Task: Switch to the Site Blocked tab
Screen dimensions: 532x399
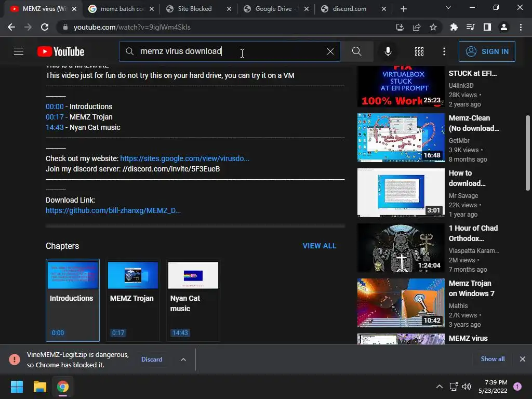Action: [194, 9]
